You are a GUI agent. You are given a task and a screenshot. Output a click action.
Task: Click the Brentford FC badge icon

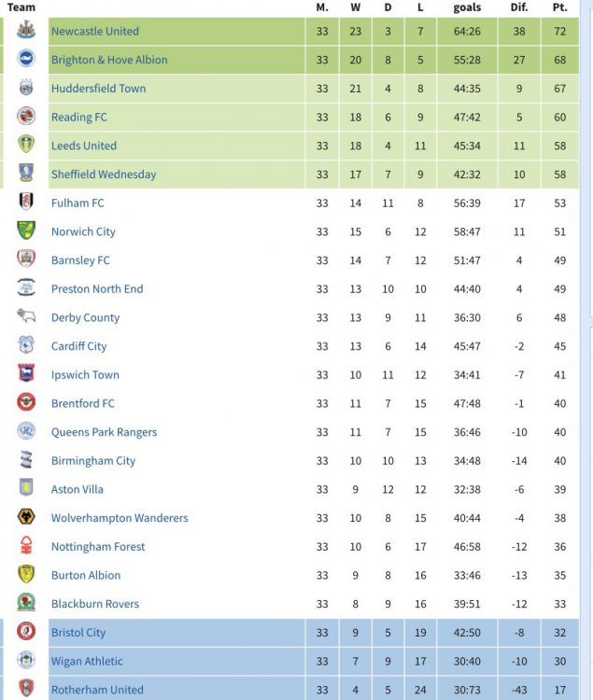coord(26,403)
